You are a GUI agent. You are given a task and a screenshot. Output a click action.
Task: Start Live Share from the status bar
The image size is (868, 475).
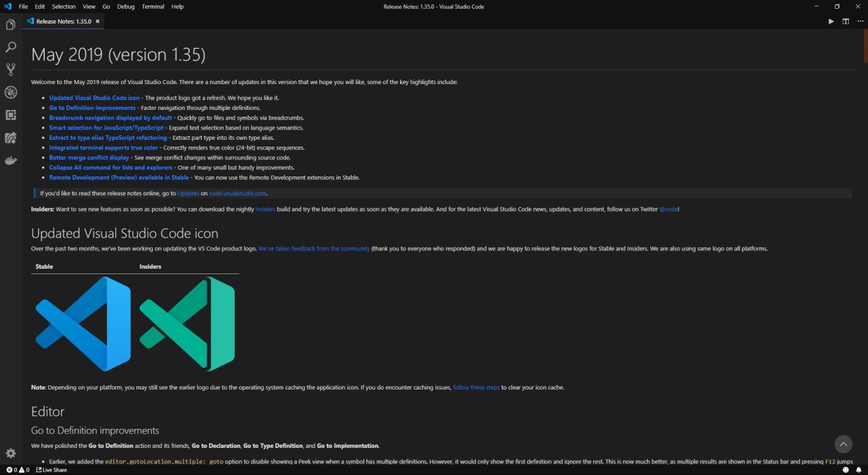pyautogui.click(x=52, y=470)
